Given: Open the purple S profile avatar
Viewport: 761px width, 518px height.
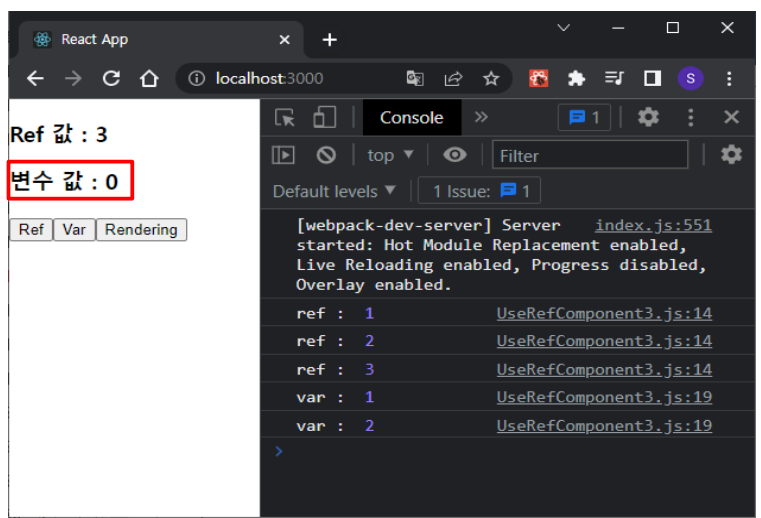Looking at the screenshot, I should 691,78.
